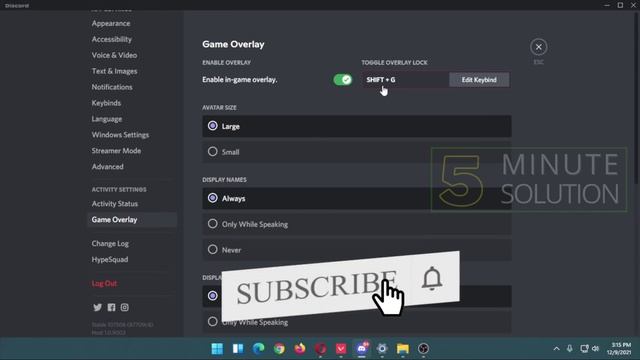This screenshot has height=360, width=640.
Task: Launch Google Chrome from taskbar
Action: coord(279,349)
